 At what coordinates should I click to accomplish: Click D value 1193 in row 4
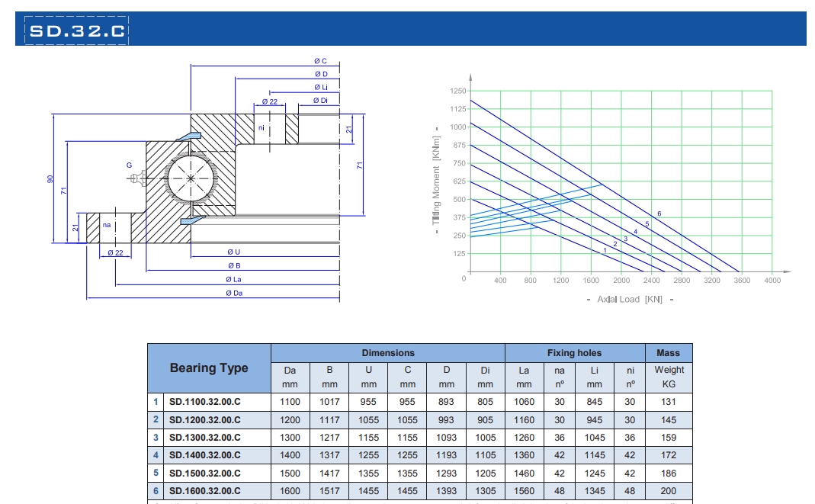[447, 455]
